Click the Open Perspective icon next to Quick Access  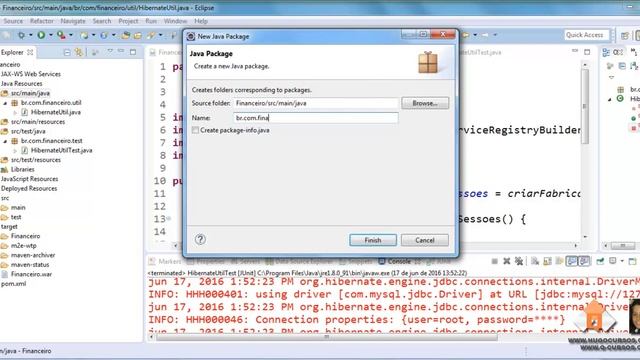(624, 36)
